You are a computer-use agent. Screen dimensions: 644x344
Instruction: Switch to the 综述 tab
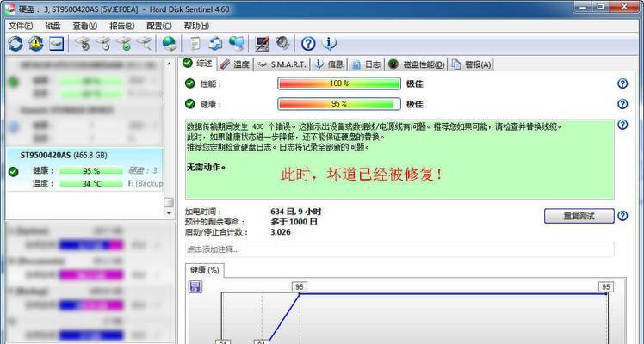198,64
